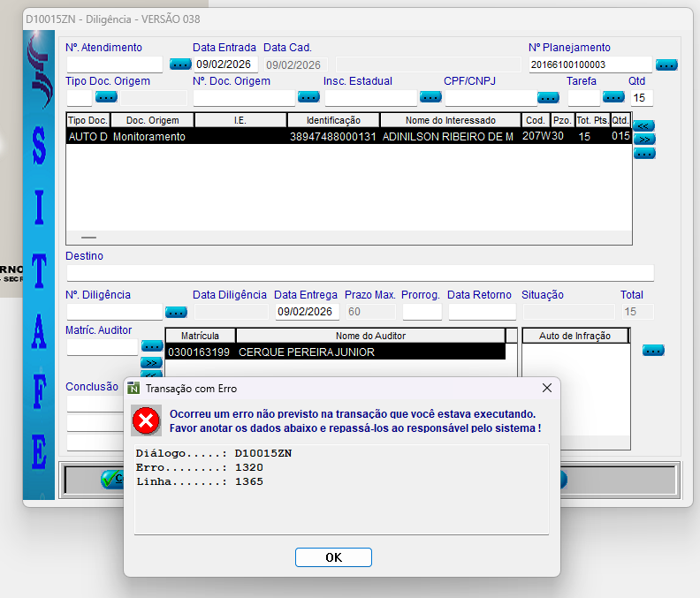Click the << button beside documents table
Screen dimensions: 700x598
coord(644,126)
